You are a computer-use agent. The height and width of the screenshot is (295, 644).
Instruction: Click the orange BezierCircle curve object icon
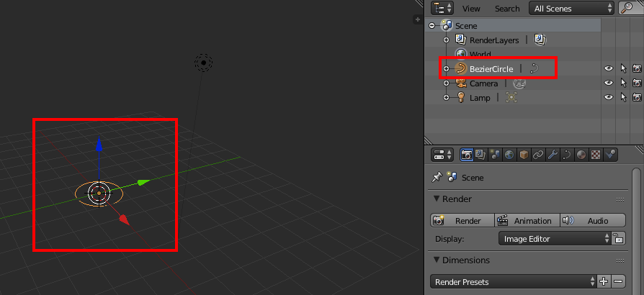[461, 68]
